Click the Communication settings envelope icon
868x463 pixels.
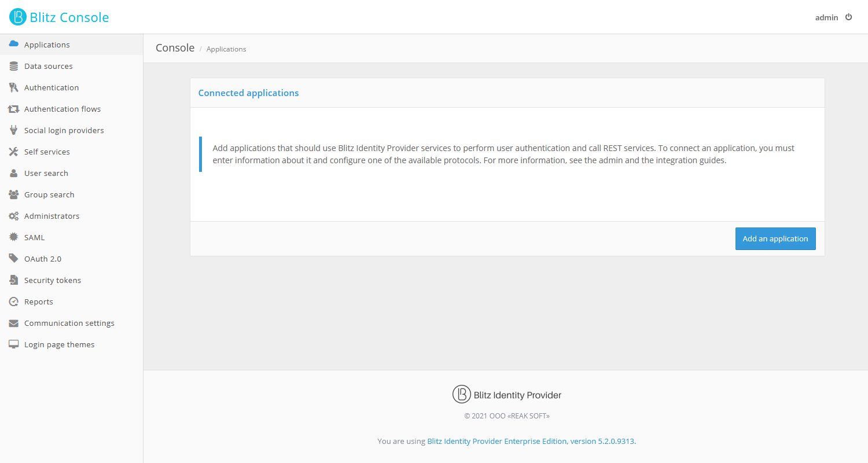click(x=14, y=323)
